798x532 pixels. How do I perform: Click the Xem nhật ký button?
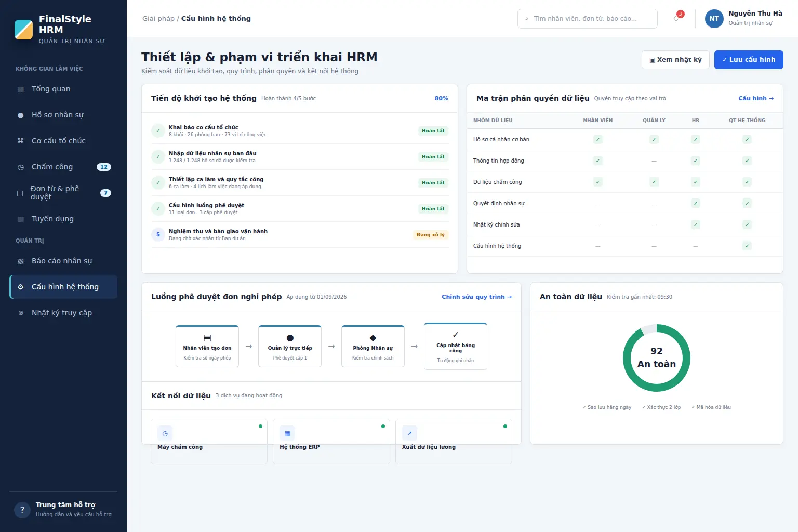tap(675, 60)
